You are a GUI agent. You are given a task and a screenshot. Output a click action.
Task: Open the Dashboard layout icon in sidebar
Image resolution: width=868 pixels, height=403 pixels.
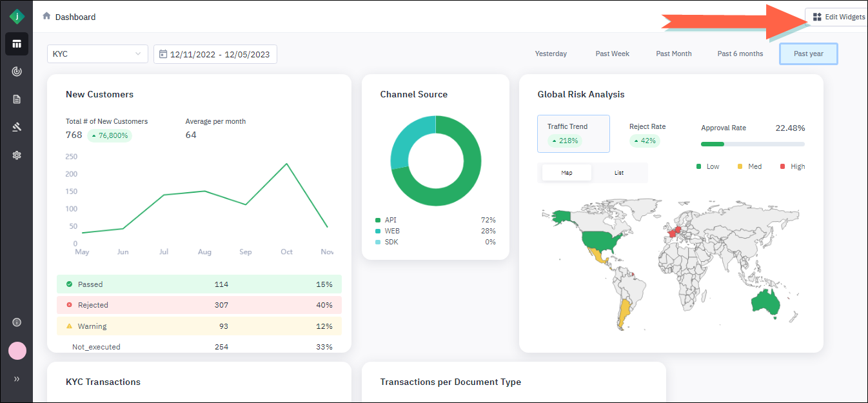17,44
